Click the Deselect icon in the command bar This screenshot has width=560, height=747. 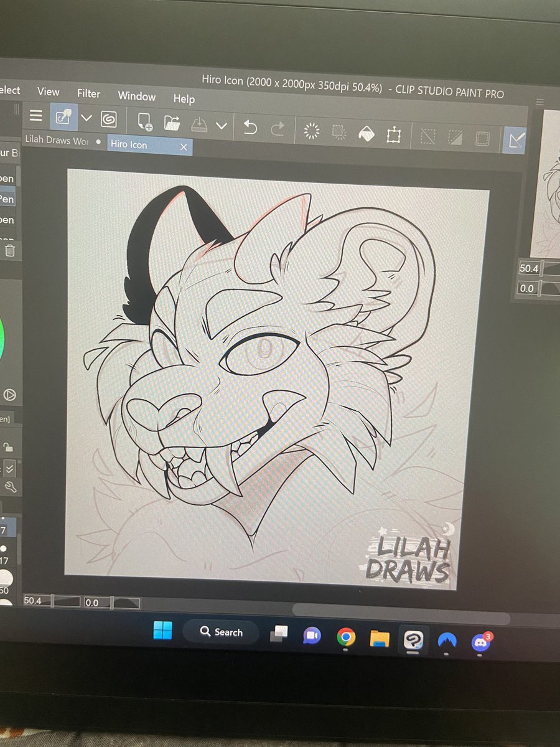click(427, 136)
